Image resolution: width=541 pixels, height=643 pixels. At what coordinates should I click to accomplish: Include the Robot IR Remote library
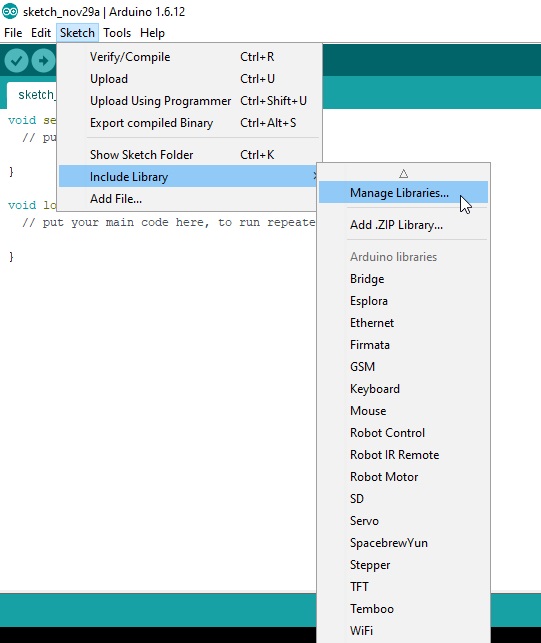click(x=404, y=455)
